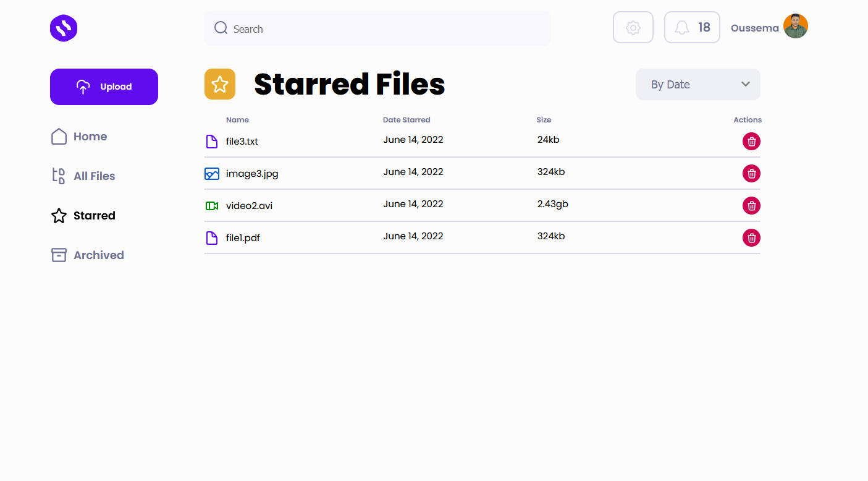The height and width of the screenshot is (481, 868).
Task: Focus the Search input field
Action: [x=377, y=28]
